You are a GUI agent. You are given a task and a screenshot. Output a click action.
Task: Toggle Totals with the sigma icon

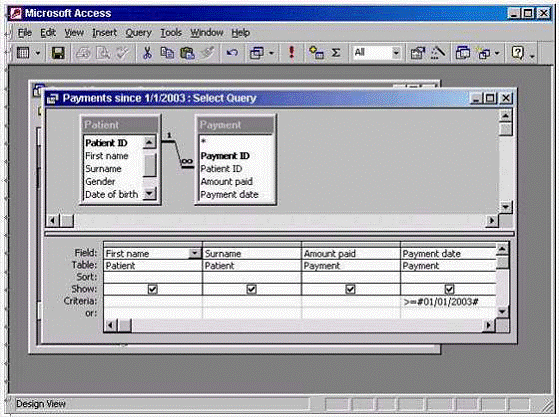[335, 53]
